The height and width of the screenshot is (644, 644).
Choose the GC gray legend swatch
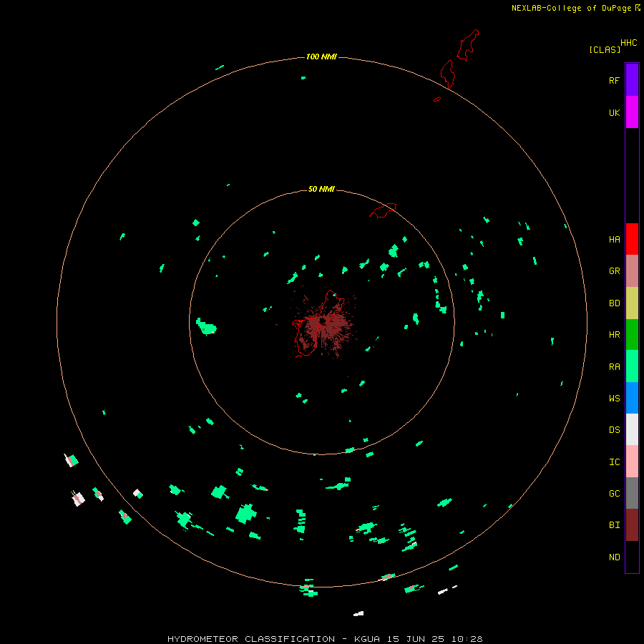[x=632, y=493]
